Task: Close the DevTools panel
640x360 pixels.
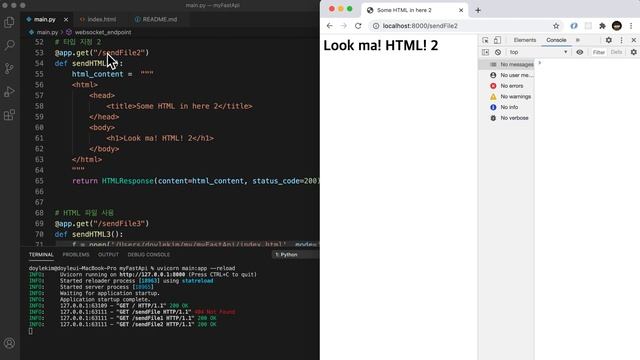Action: (x=633, y=40)
